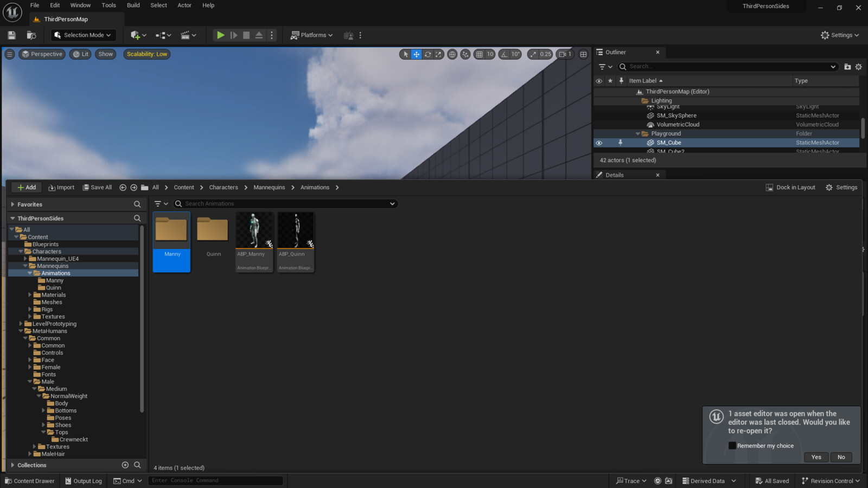
Task: Open Content Browser Settings
Action: pos(841,188)
